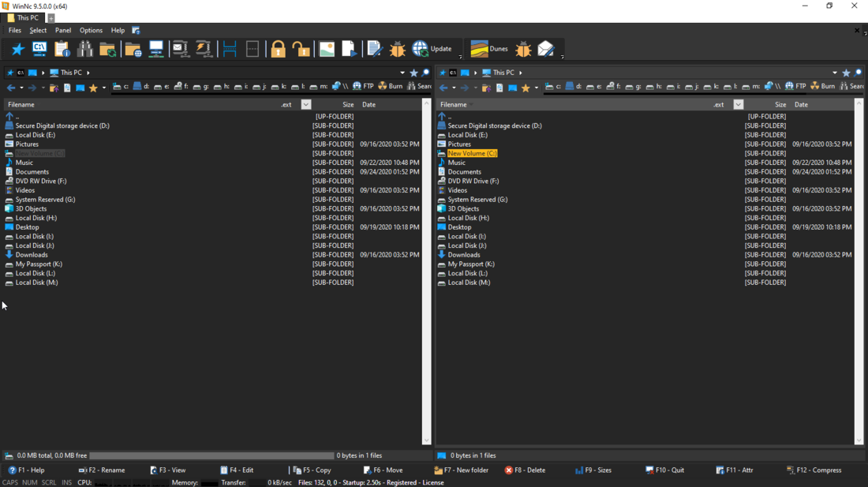
Task: Click FTP button in left panel drive bar
Action: [x=363, y=86]
